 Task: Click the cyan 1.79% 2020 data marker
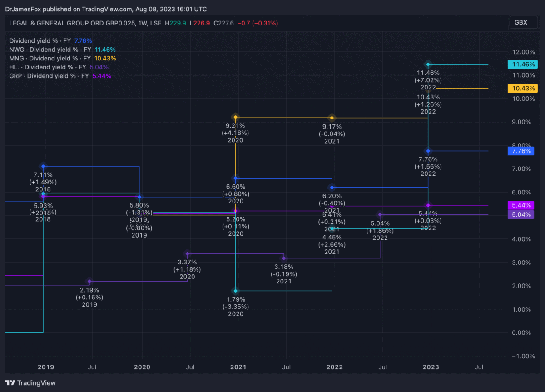point(235,291)
